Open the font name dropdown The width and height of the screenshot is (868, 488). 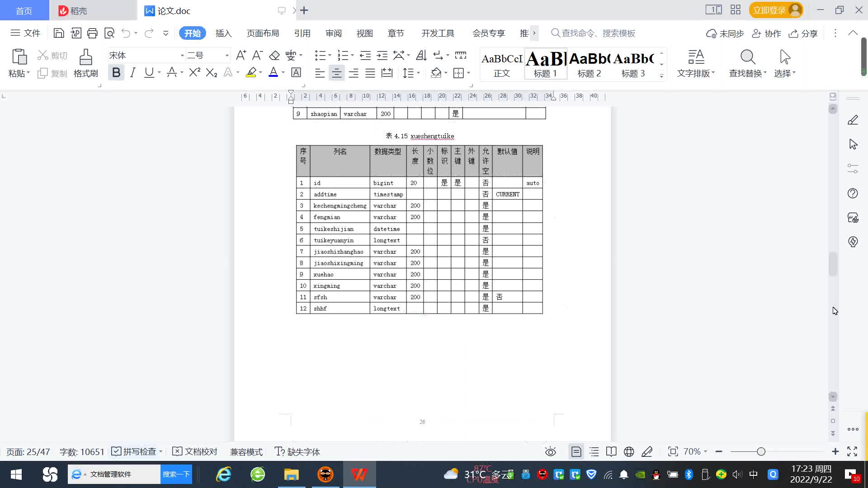182,56
